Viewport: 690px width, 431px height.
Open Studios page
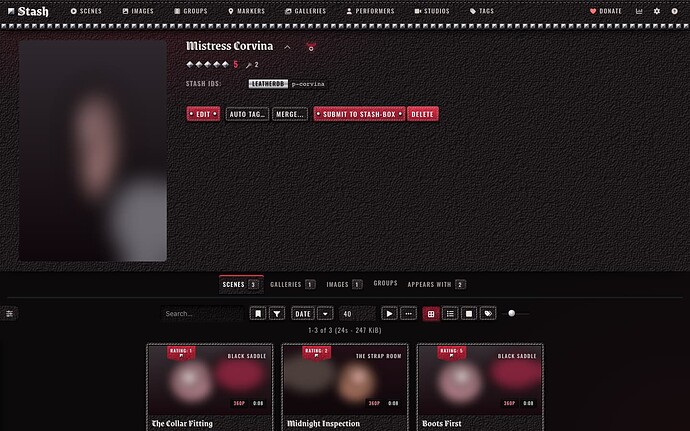(432, 11)
